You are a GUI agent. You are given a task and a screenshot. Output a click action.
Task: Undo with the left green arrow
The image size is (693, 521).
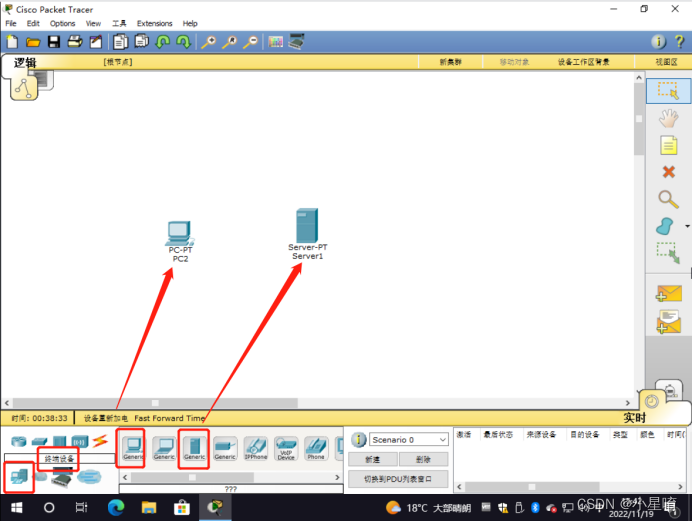163,42
